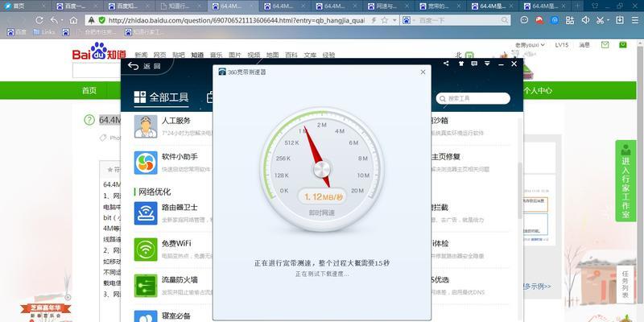Viewport: 644px width, 322px height.
Task: Click the 进入行家工作室 green side button
Action: [625, 181]
